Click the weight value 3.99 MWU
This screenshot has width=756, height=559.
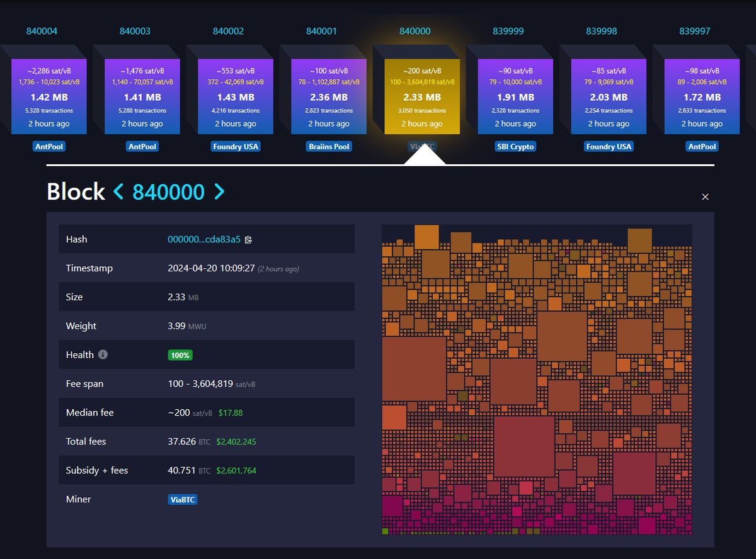pos(187,326)
